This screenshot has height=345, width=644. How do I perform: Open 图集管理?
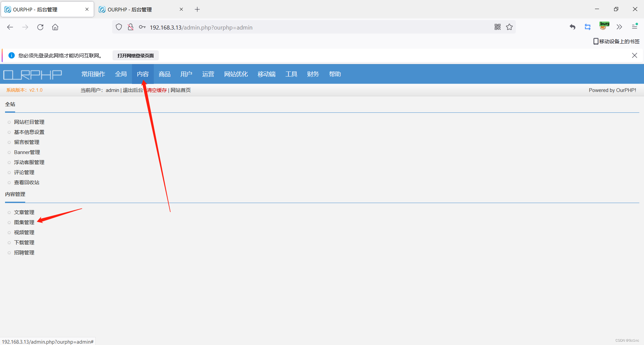point(24,223)
